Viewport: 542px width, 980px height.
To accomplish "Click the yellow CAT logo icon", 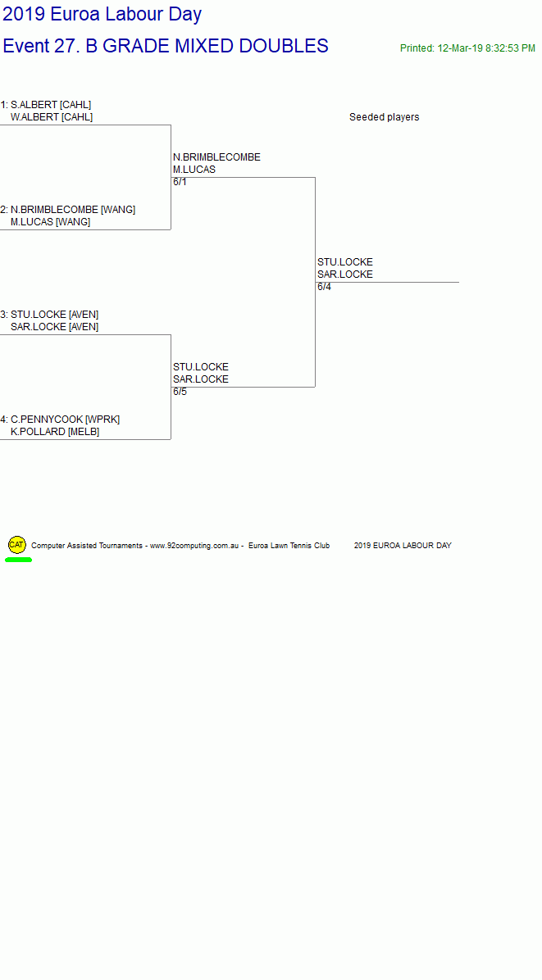I will [17, 544].
